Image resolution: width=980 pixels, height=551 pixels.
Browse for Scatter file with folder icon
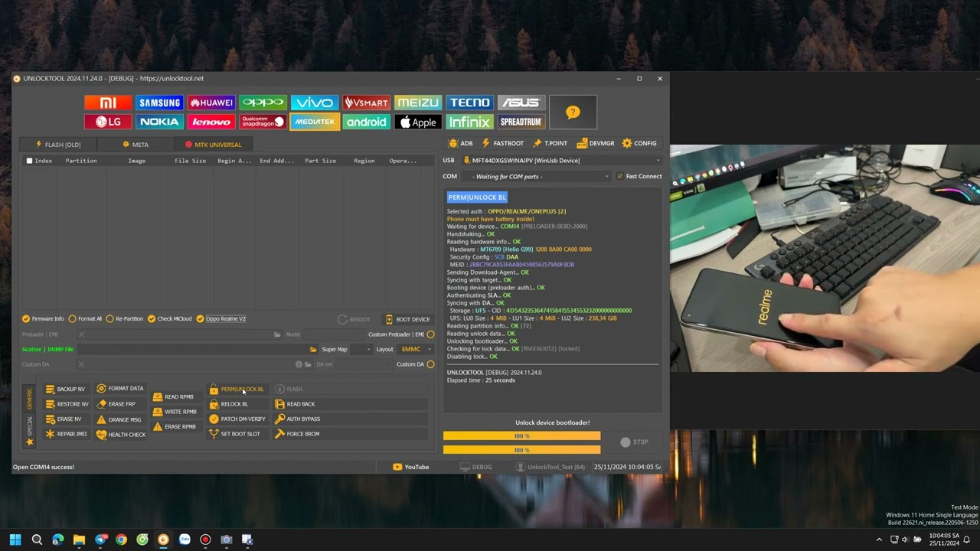click(x=313, y=350)
